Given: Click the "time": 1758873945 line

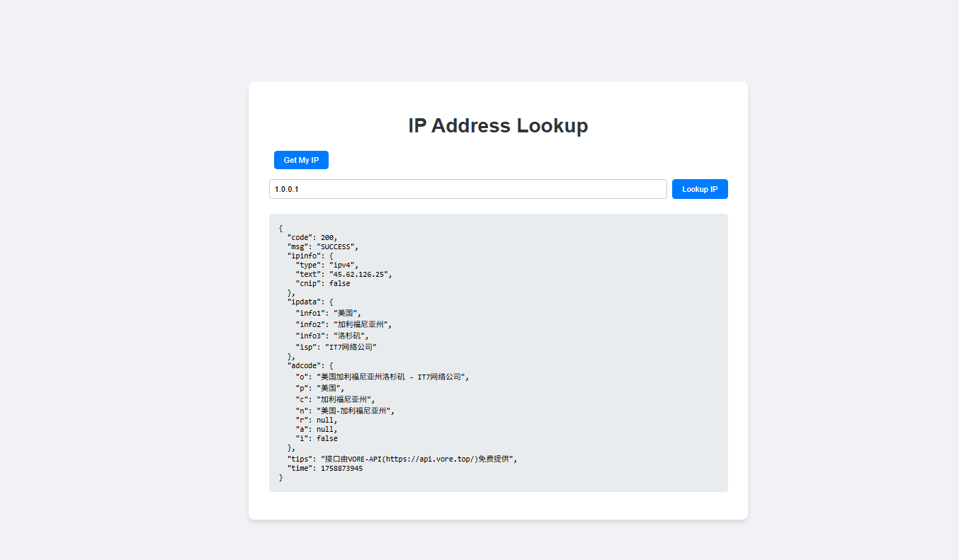Looking at the screenshot, I should click(x=325, y=469).
